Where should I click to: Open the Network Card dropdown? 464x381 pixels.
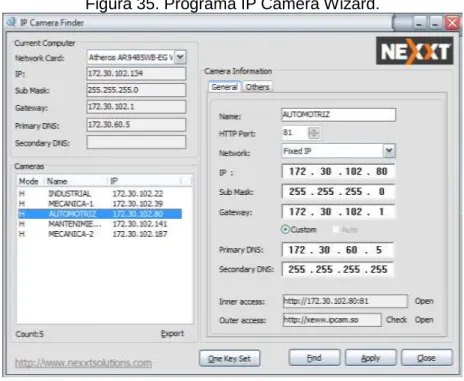[x=180, y=57]
